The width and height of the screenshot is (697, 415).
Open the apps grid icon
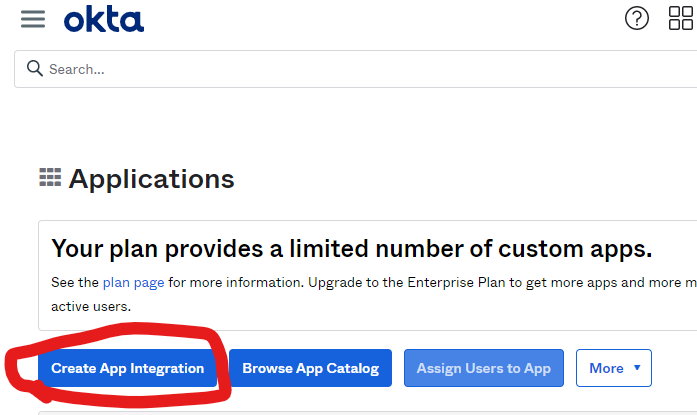click(x=681, y=18)
